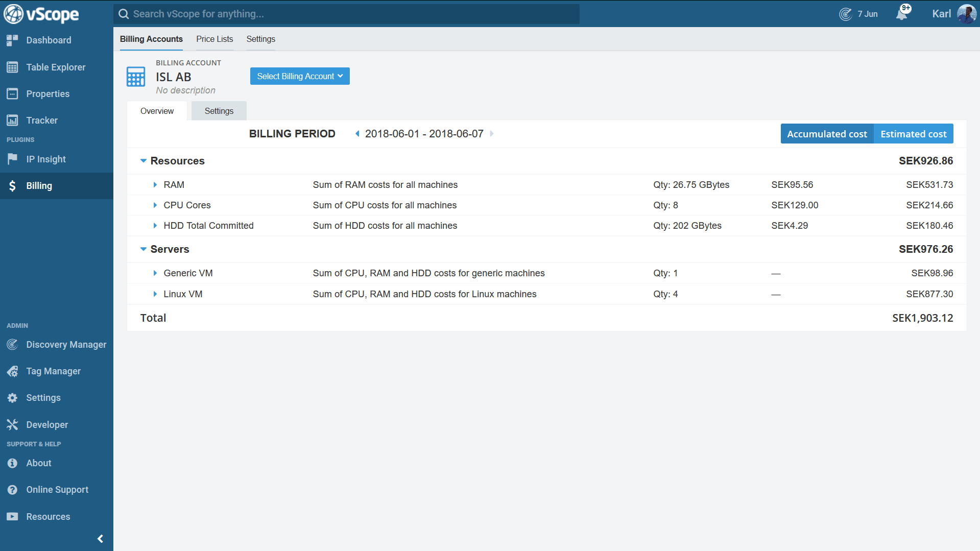Click the No description text
980x551 pixels.
pos(186,90)
